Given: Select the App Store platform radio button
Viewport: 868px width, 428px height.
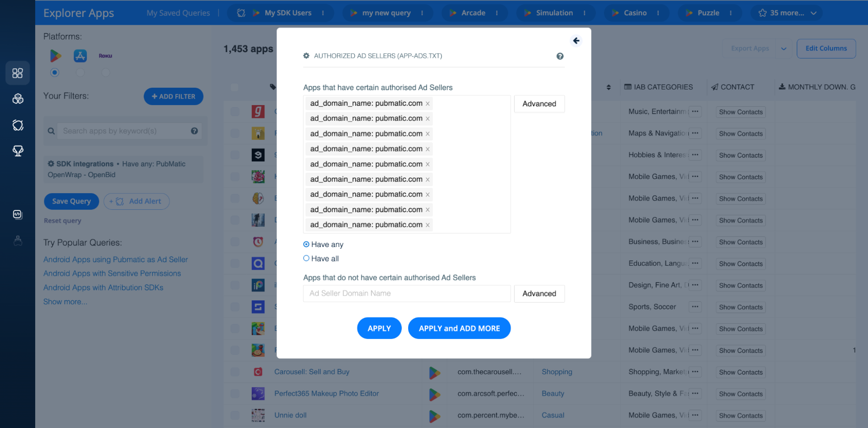Looking at the screenshot, I should [80, 72].
